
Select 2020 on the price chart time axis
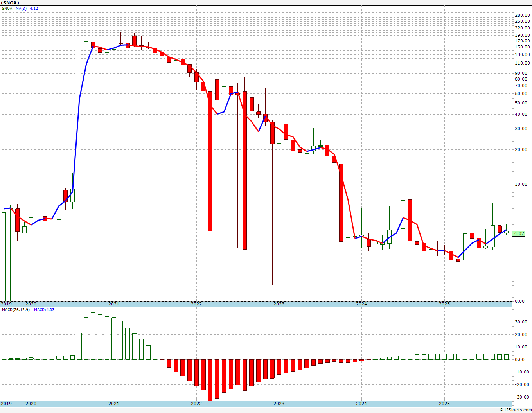pyautogui.click(x=31, y=304)
